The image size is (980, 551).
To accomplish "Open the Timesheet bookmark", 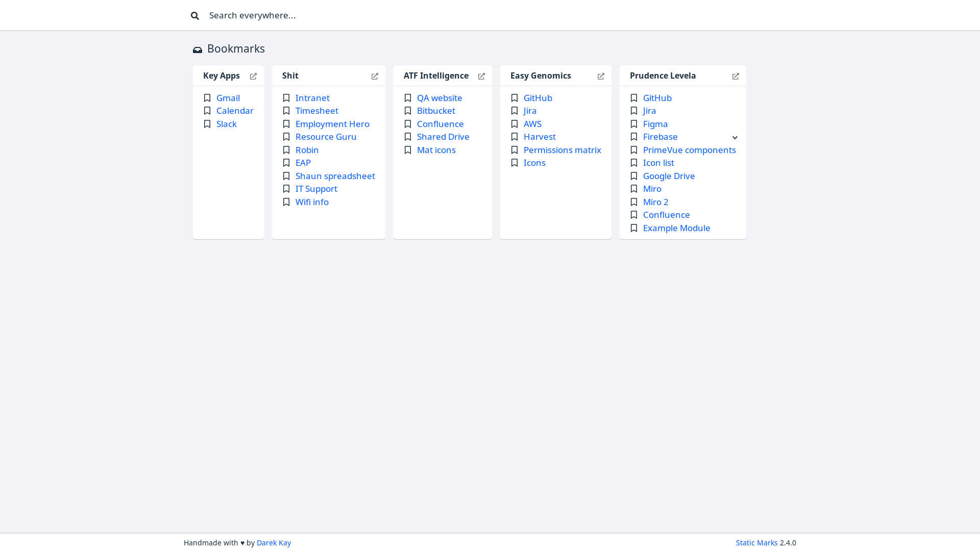I will [x=316, y=111].
